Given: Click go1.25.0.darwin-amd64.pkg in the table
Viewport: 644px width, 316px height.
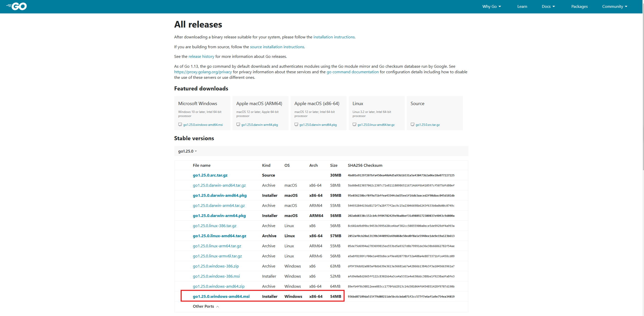Looking at the screenshot, I should tap(220, 196).
